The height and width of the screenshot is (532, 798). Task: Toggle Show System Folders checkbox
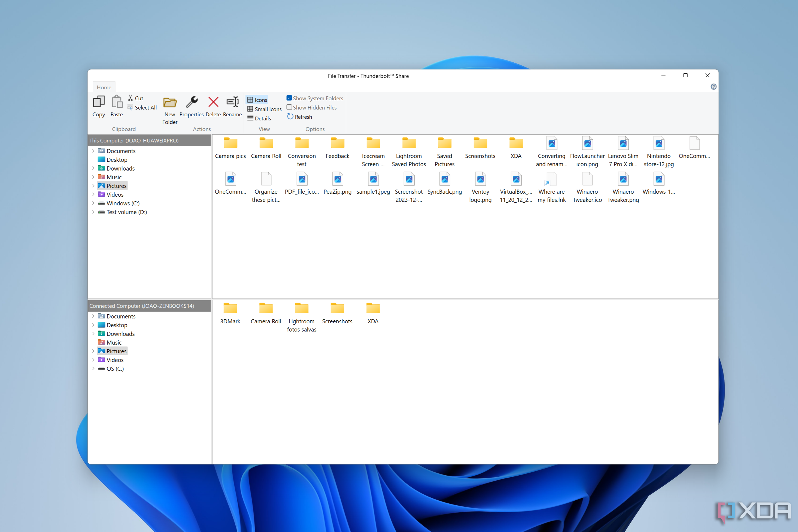[x=289, y=98]
